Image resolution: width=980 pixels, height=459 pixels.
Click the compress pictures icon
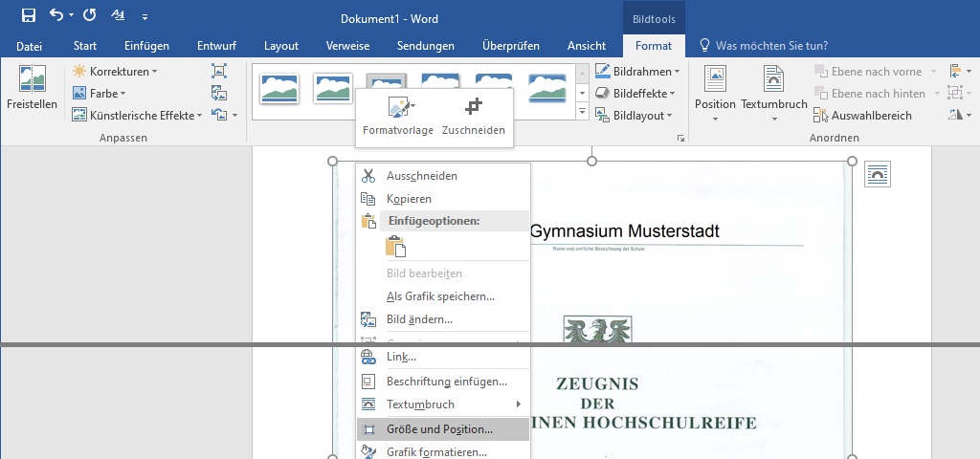(219, 71)
